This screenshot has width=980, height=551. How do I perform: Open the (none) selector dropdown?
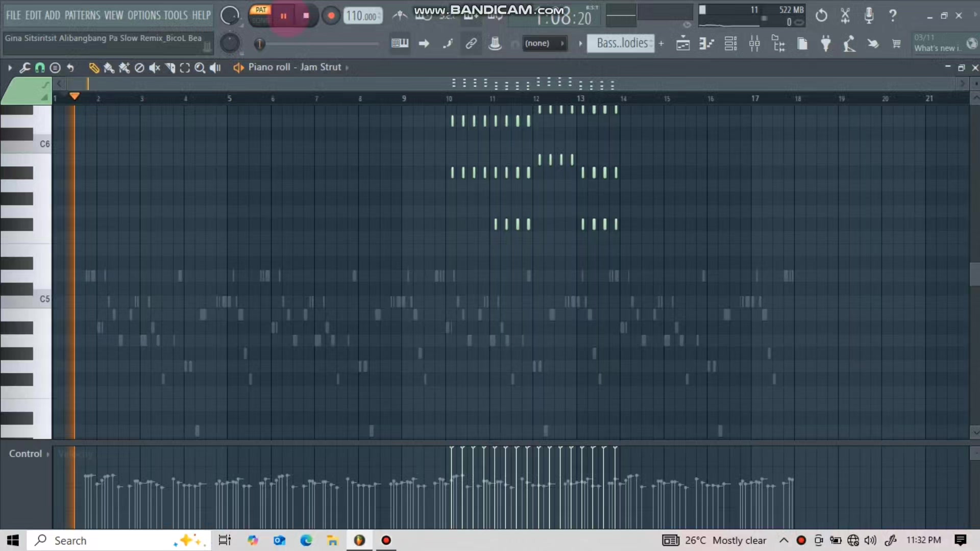545,43
